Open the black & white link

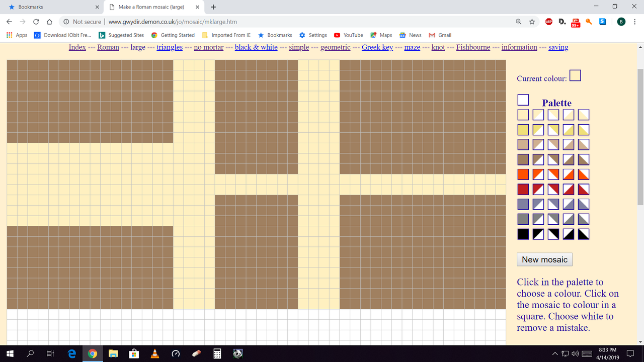point(256,47)
